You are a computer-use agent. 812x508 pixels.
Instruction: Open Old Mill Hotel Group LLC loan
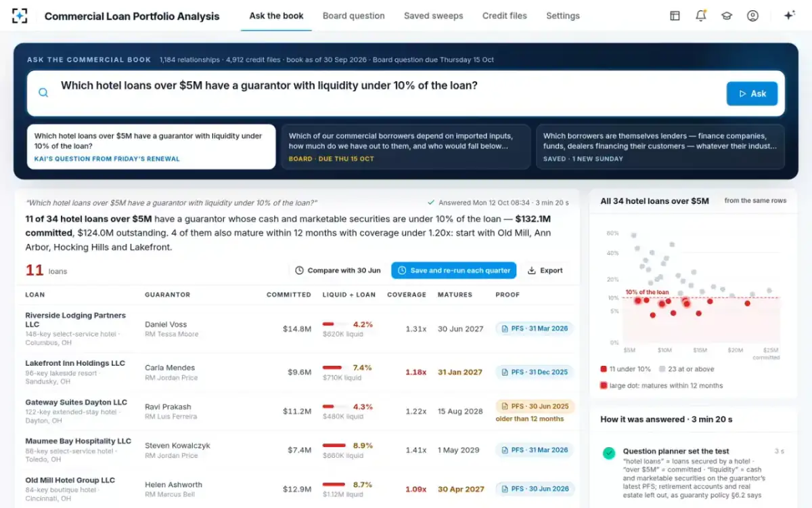coord(70,480)
